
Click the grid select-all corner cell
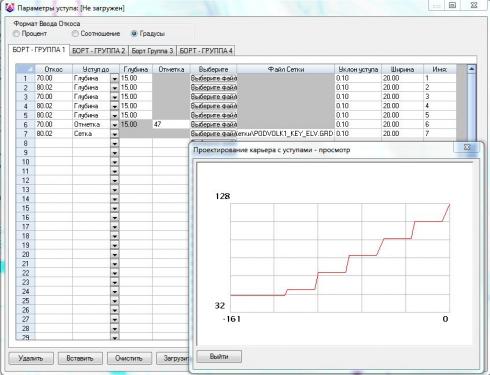tap(25, 69)
